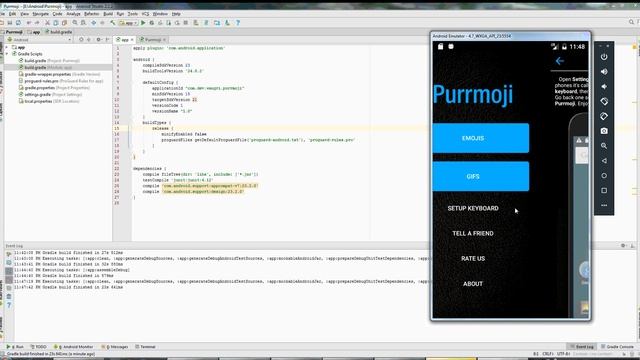This screenshot has width=640, height=360.
Task: Open the File menu
Action: coord(2,14)
